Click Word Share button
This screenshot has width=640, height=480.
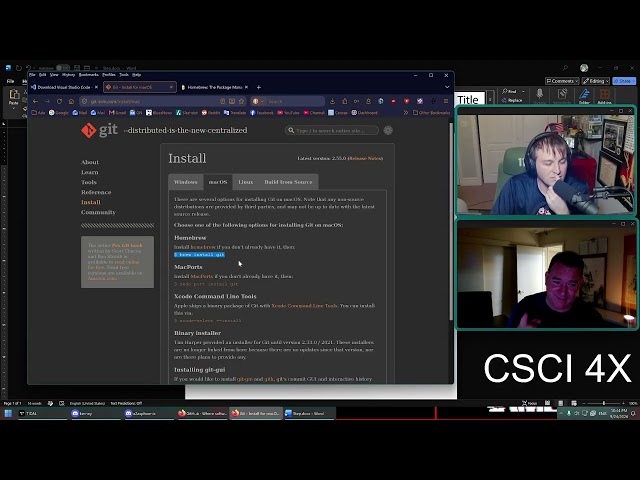click(624, 81)
